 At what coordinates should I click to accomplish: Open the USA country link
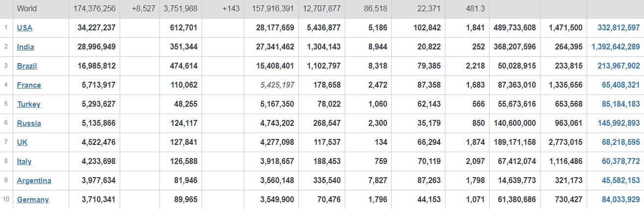pyautogui.click(x=25, y=28)
